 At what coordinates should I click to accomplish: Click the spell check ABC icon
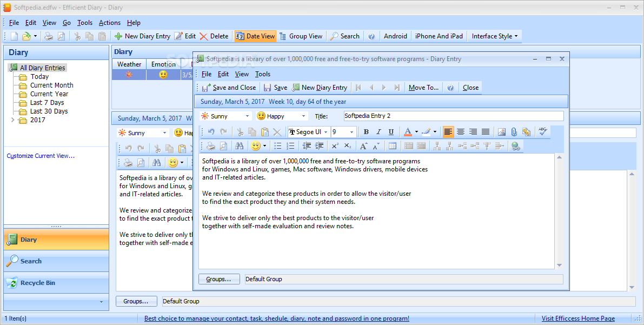click(543, 131)
